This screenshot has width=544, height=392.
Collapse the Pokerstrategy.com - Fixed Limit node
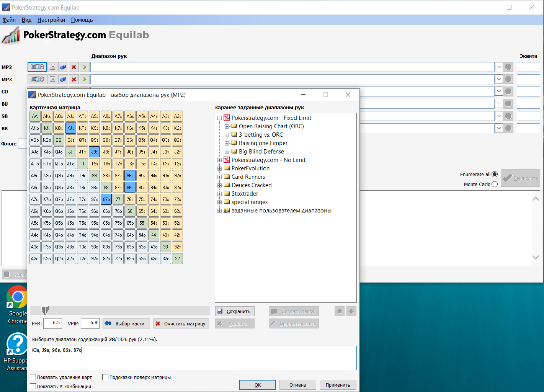220,118
